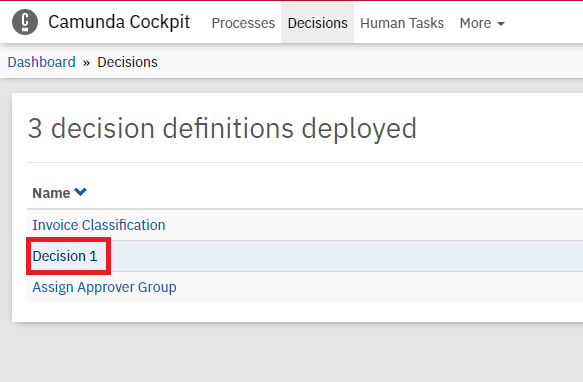Click the caret arrow beside More

coord(501,24)
